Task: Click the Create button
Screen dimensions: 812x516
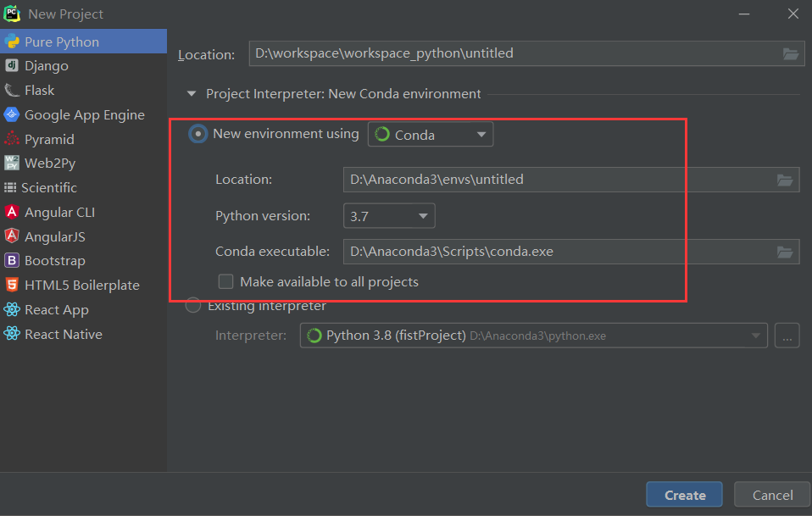Action: tap(684, 495)
